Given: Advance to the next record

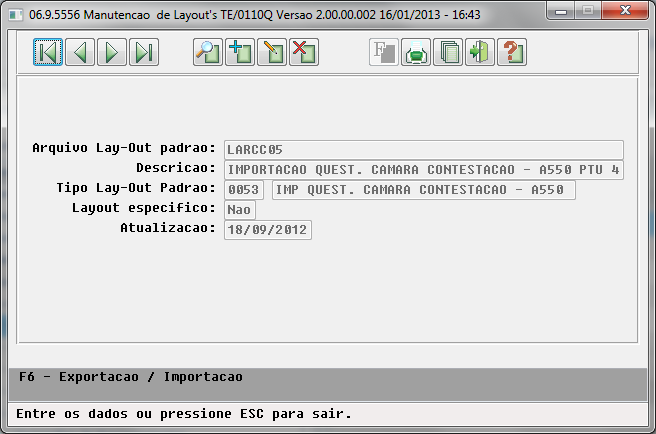Looking at the screenshot, I should coord(112,52).
